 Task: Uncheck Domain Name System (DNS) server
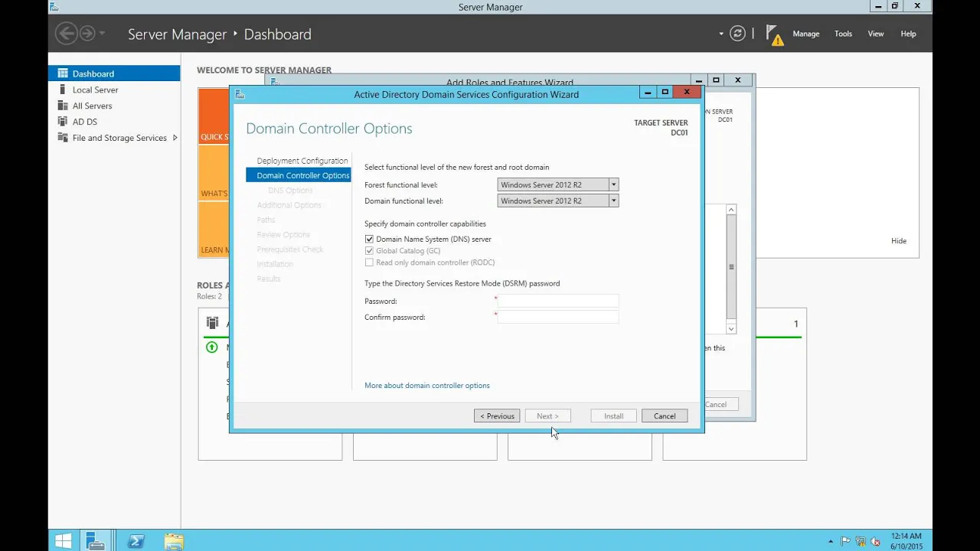coord(369,239)
